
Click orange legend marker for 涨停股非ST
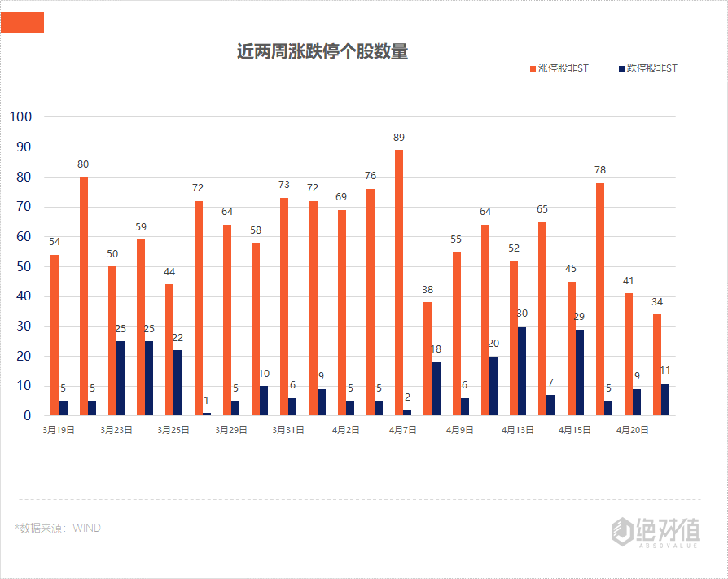pyautogui.click(x=533, y=68)
